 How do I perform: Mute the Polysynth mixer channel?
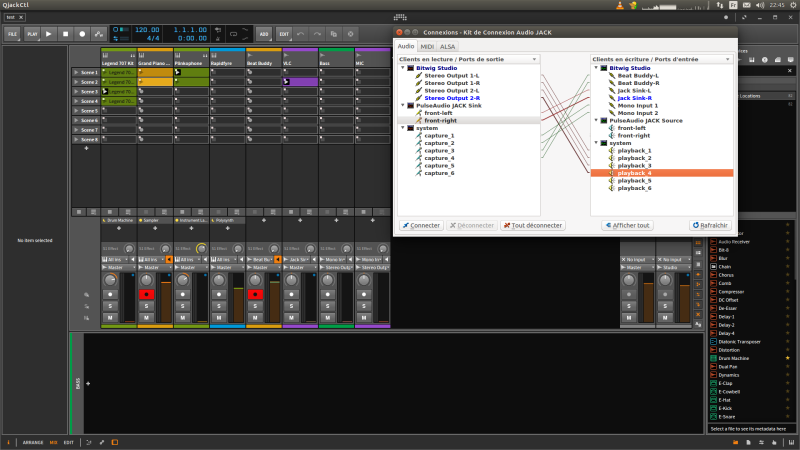pos(218,317)
